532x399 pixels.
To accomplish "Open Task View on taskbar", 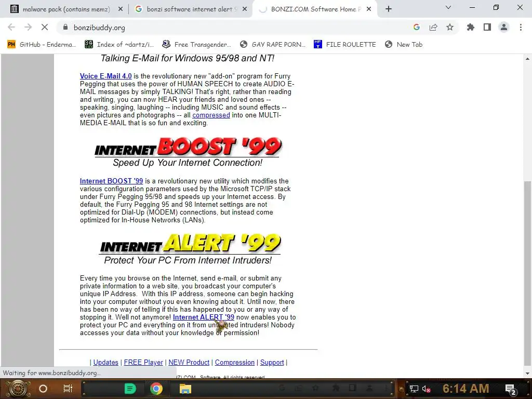I will tap(68, 389).
